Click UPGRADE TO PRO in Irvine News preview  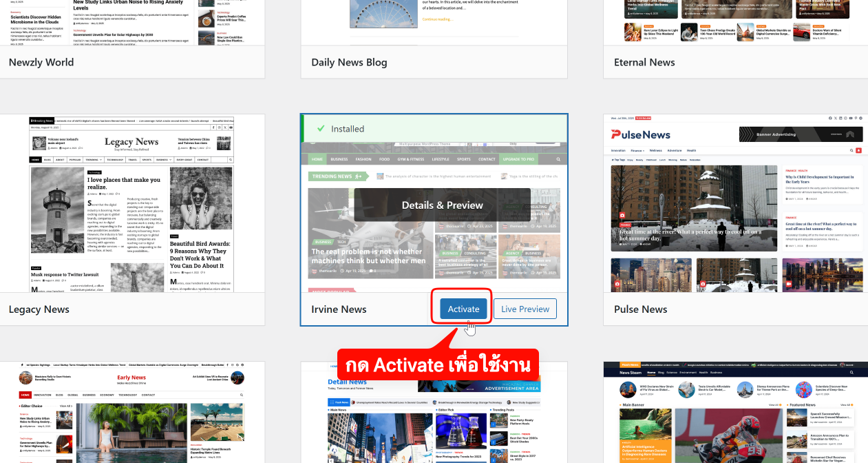[518, 159]
